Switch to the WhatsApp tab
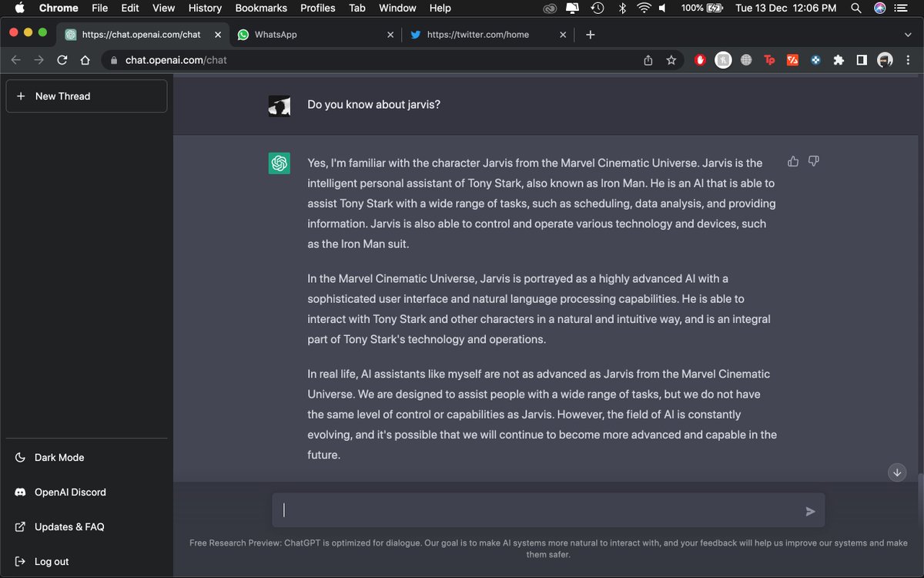The height and width of the screenshot is (578, 924). (316, 35)
